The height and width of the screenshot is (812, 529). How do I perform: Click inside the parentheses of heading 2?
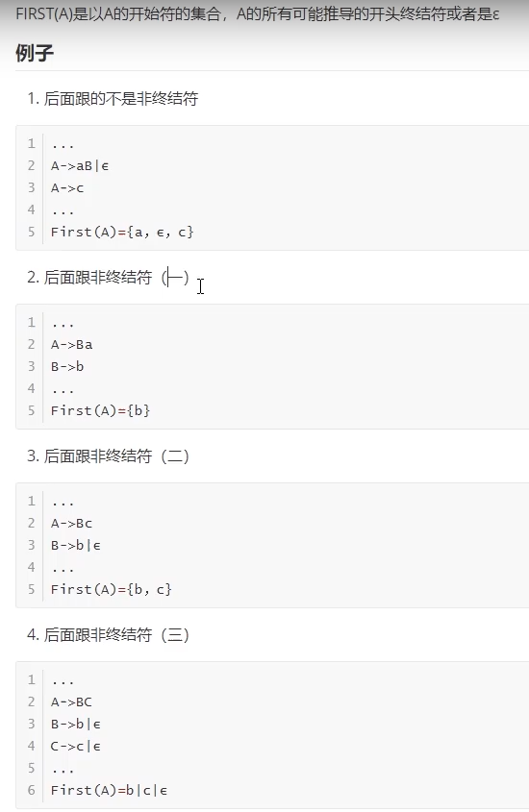(x=175, y=278)
